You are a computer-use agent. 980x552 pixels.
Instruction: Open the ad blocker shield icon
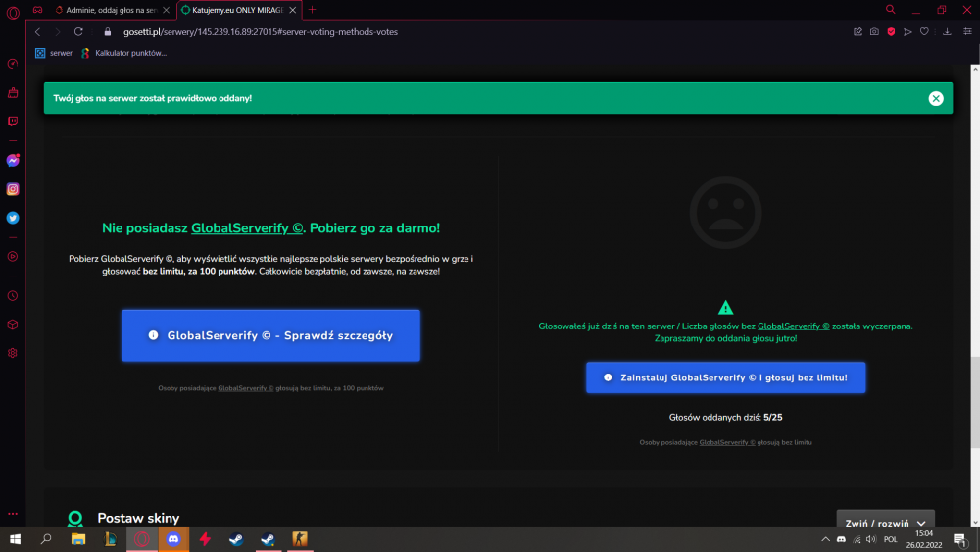(x=891, y=32)
